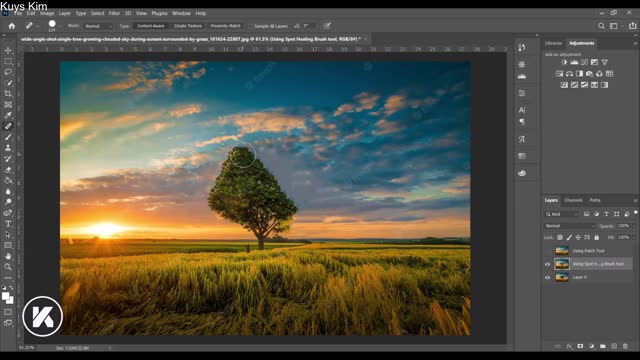Open the layer Kind filter dropdown
The image size is (640, 360).
point(562,214)
